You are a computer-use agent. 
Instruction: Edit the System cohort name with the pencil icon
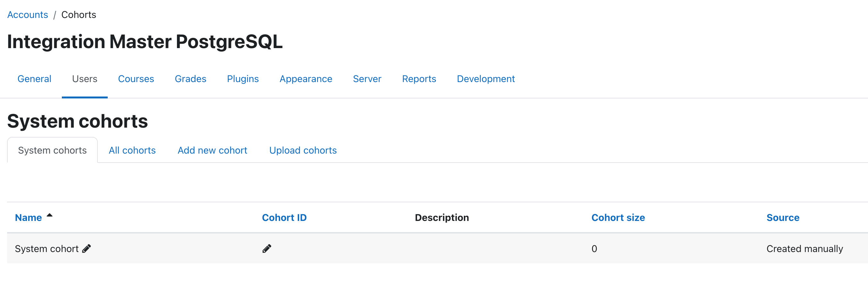tap(87, 249)
